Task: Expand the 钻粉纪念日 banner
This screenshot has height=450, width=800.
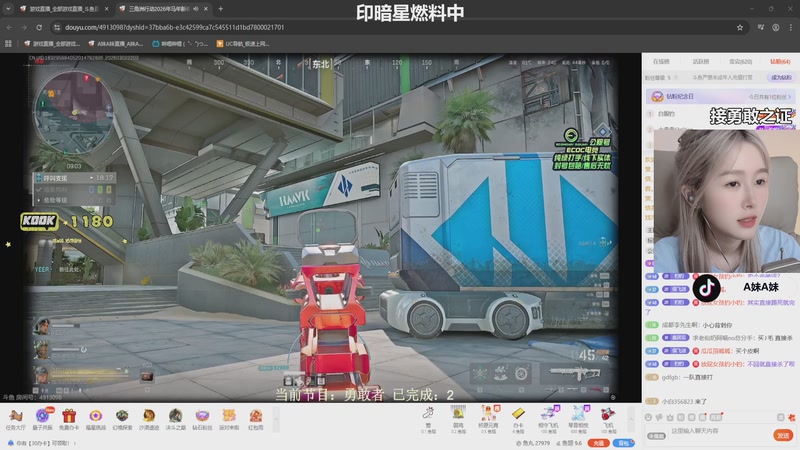Action: pos(720,96)
